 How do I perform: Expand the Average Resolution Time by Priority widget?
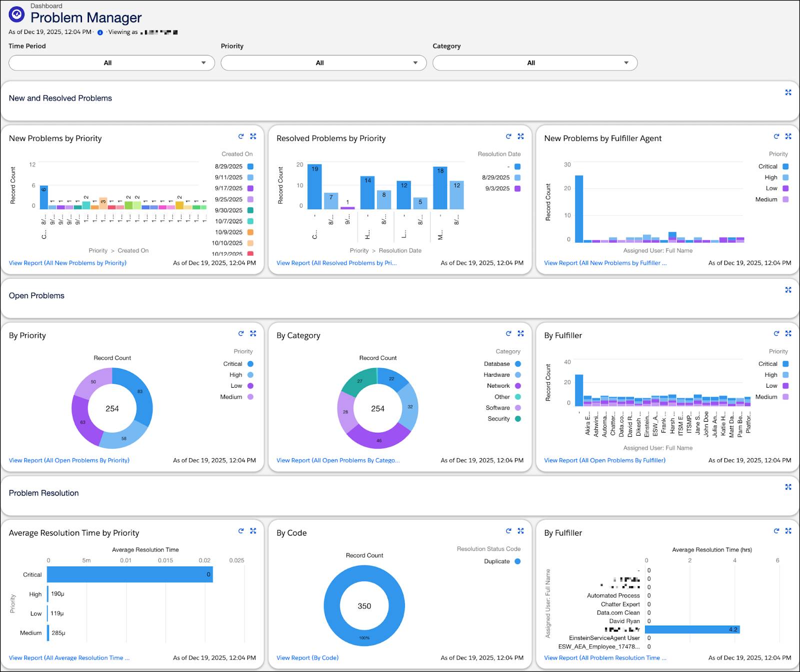[253, 531]
